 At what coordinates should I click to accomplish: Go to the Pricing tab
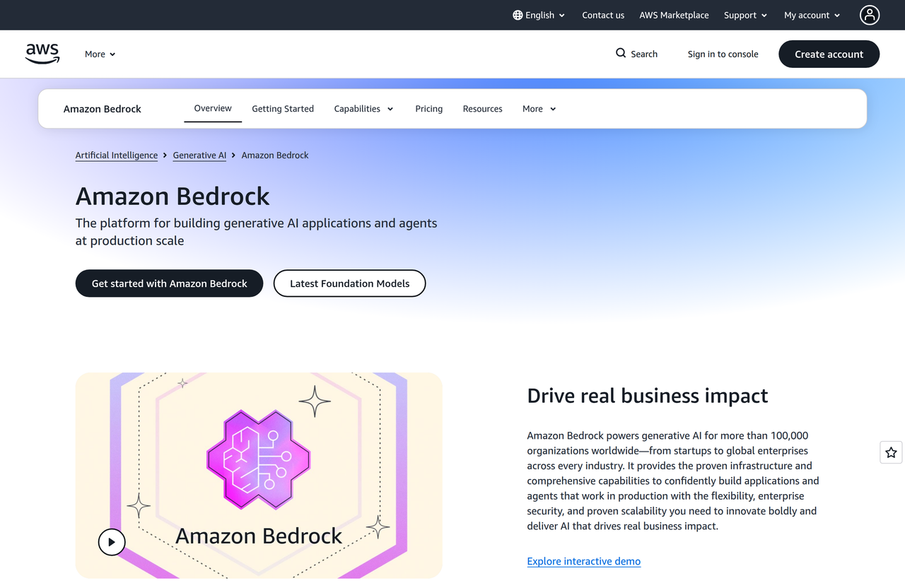pos(429,109)
